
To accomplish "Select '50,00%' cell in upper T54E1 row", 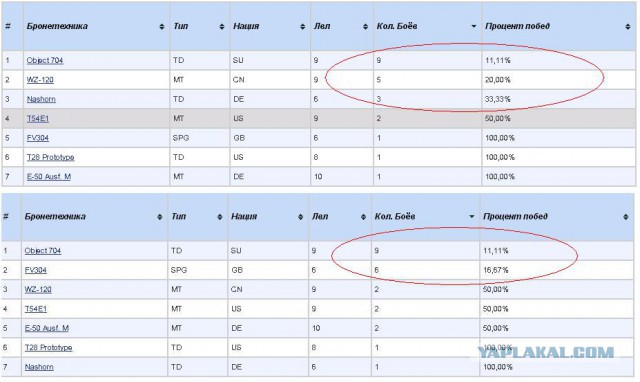I will (x=498, y=118).
